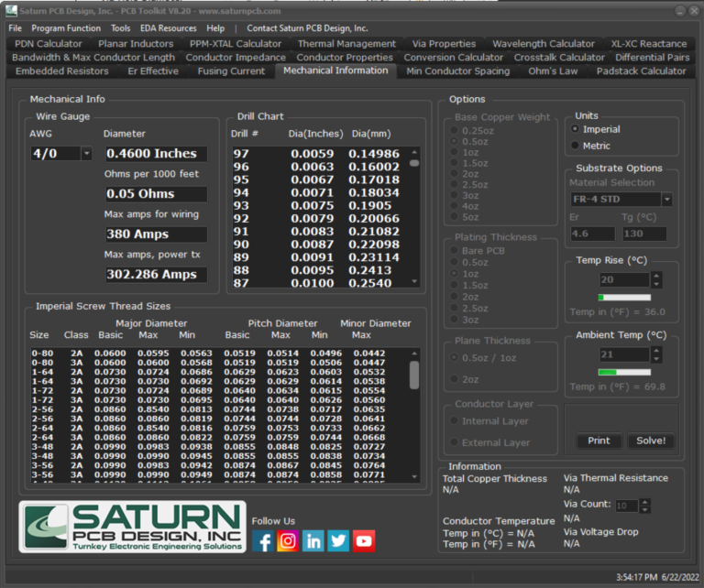This screenshot has width=704, height=588.
Task: Open the Instagram social icon
Action: tap(288, 541)
